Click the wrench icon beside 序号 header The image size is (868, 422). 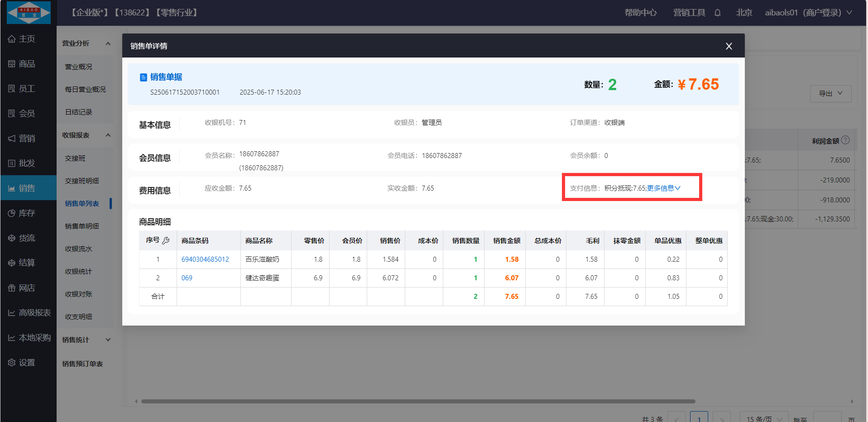166,240
